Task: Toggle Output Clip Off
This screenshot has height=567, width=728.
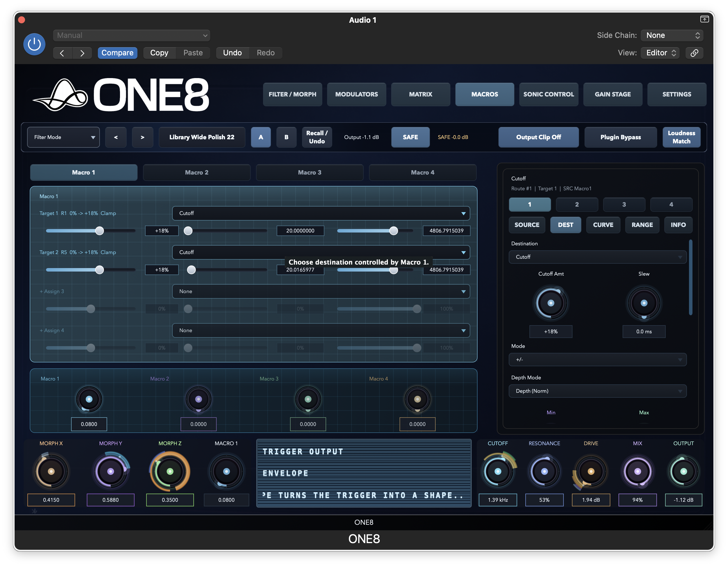Action: coord(538,137)
